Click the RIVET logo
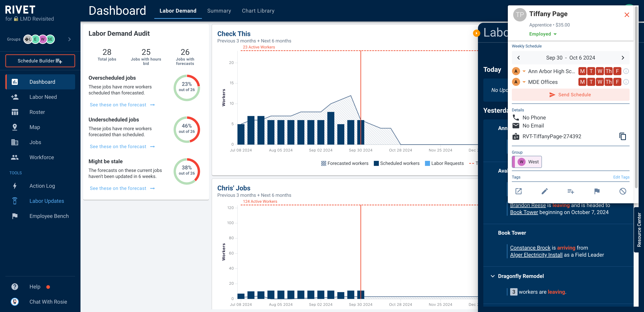Screen dimensions: 644x312 [20, 10]
